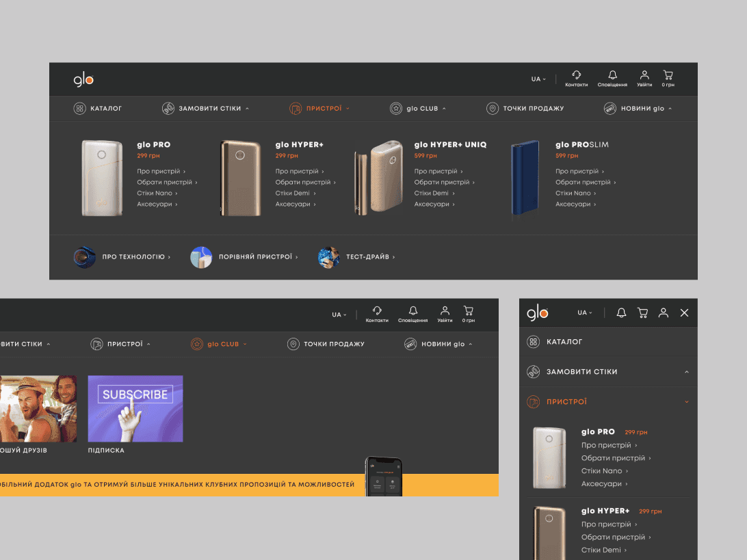Image resolution: width=747 pixels, height=560 pixels.
Task: Click Увійти user icon in top header
Action: pos(644,75)
